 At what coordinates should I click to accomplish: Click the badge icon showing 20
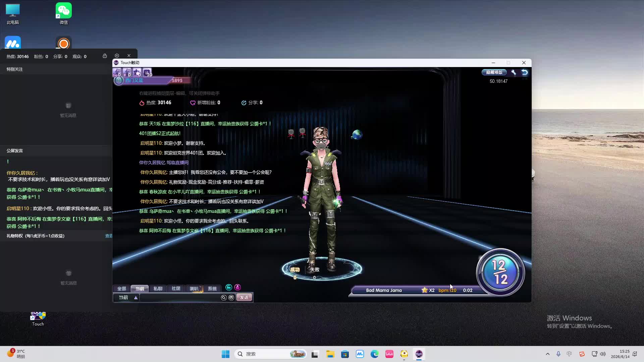(x=147, y=72)
